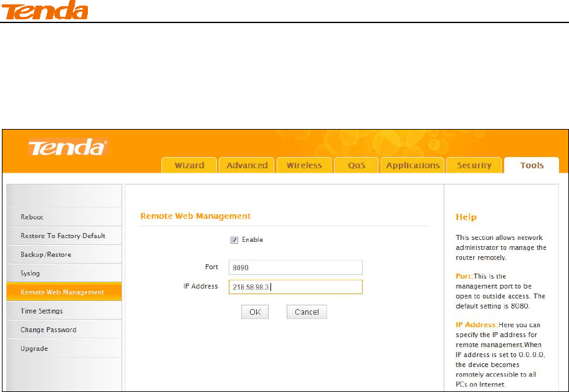The image size is (569, 392).
Task: Click the Tenda logo in the router header
Action: 68,147
